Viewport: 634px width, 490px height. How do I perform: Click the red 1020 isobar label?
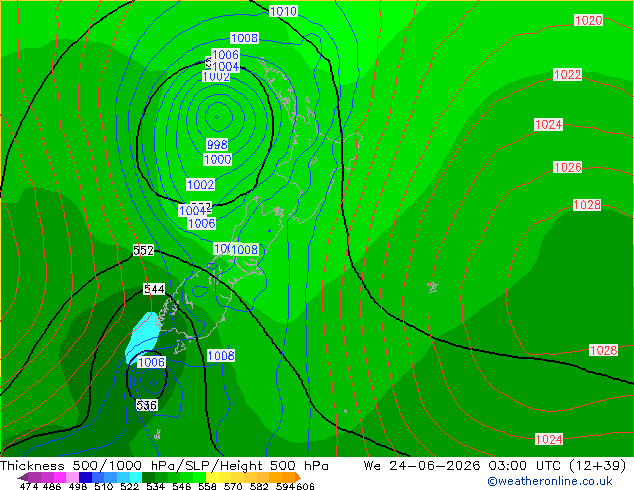589,20
